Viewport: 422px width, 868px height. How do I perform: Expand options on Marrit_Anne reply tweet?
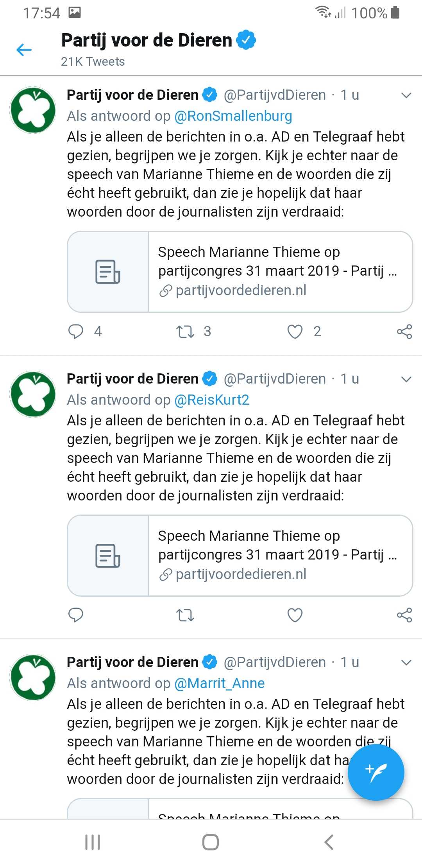pos(406,663)
